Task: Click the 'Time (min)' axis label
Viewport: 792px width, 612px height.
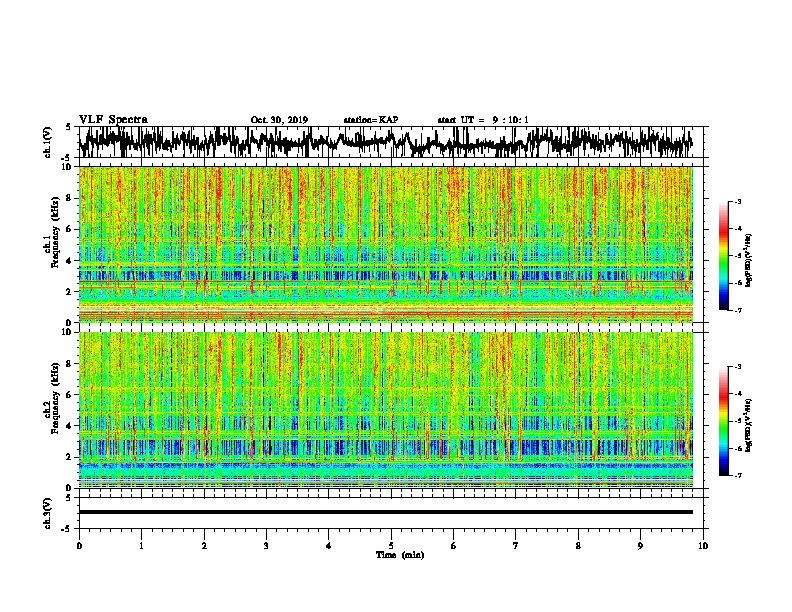Action: tap(400, 555)
